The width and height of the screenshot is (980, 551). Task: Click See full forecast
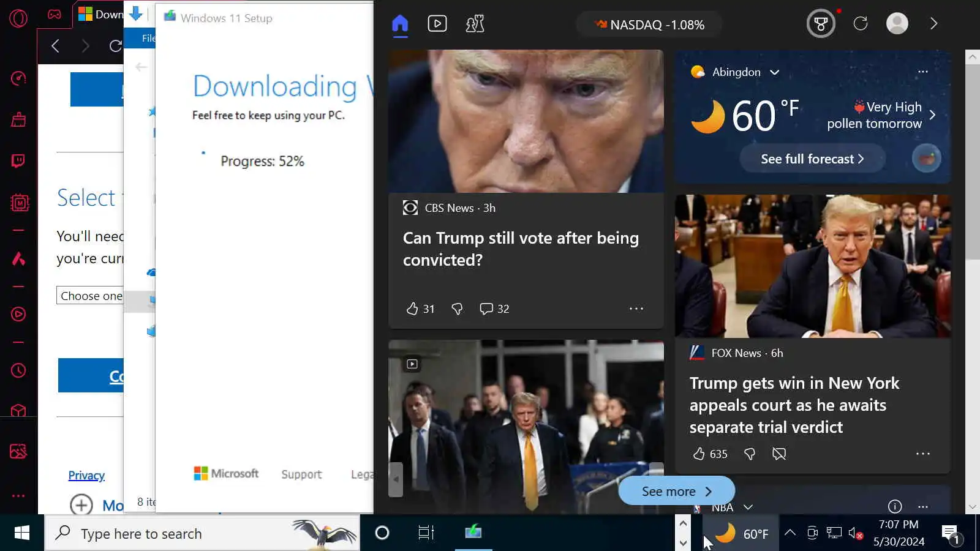[x=813, y=159]
